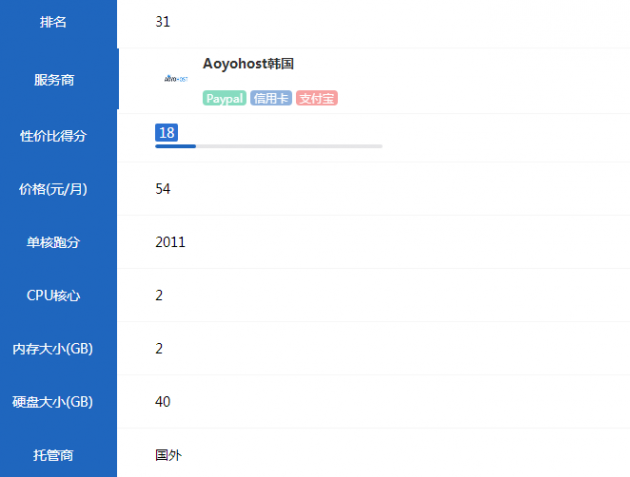Click the CPU核心 value 2
The width and height of the screenshot is (630, 477).
(x=159, y=295)
